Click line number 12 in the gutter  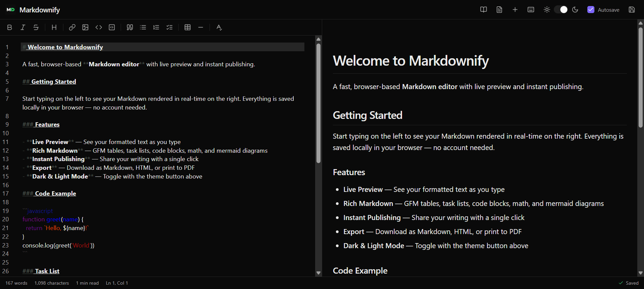pos(6,151)
